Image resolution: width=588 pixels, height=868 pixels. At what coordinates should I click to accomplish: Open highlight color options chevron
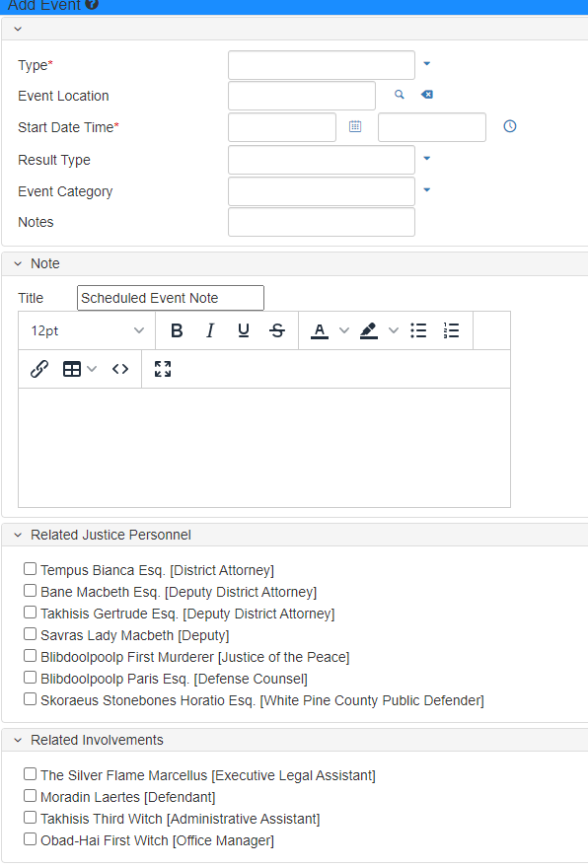pos(394,330)
